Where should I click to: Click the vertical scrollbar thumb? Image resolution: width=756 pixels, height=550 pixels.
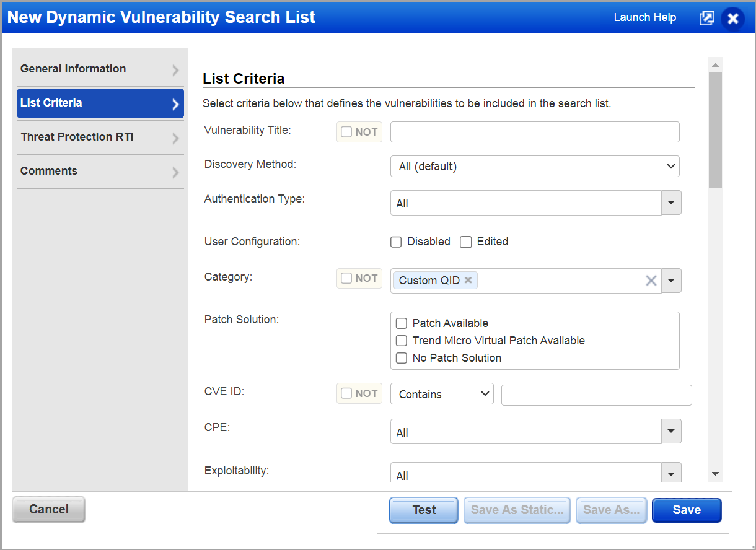pos(715,130)
